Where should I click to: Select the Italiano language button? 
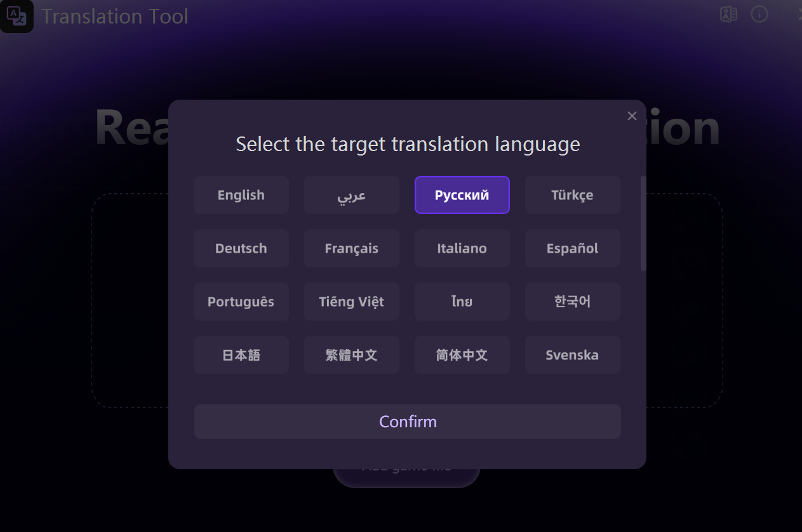coord(462,248)
